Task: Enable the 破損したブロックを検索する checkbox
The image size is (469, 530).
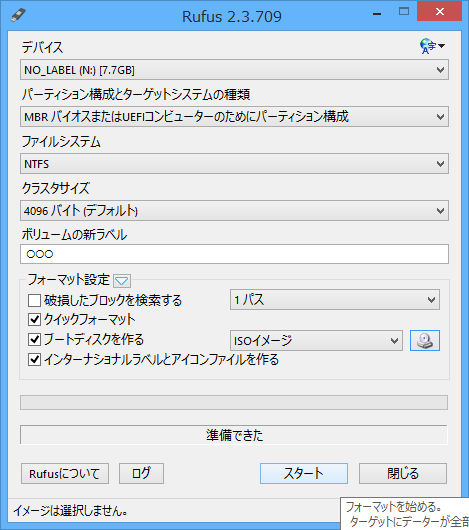Action: 34,300
